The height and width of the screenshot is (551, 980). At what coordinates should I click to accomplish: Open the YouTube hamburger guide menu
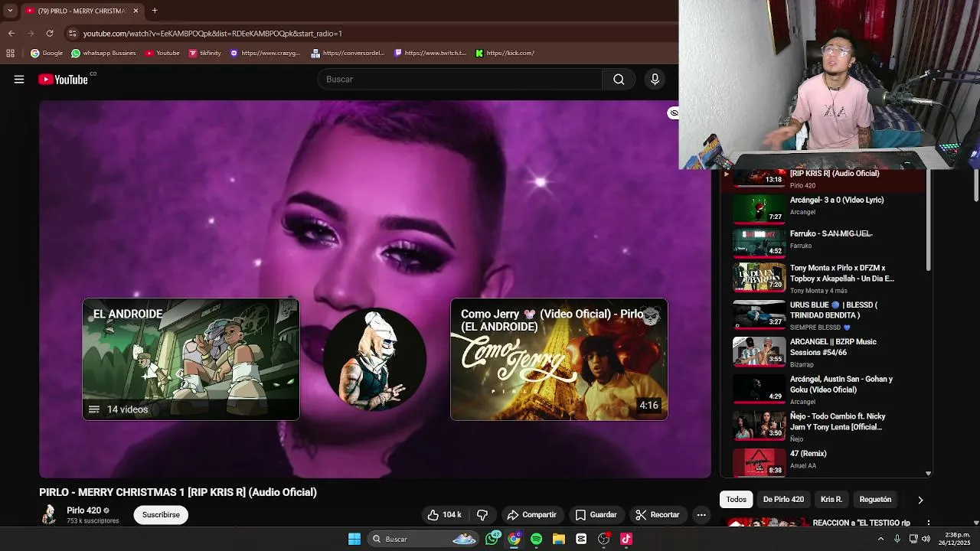(19, 79)
